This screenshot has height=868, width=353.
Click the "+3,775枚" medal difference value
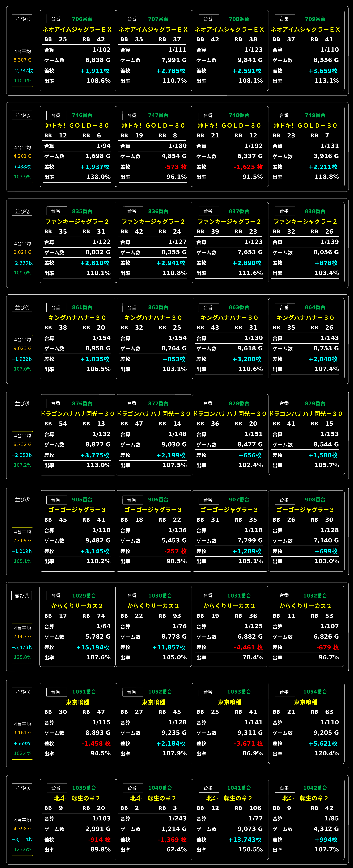coord(95,455)
